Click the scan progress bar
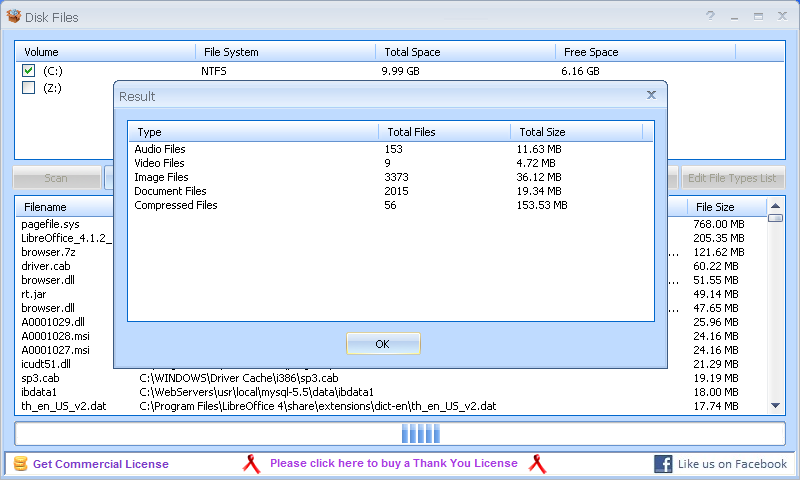 (399, 434)
